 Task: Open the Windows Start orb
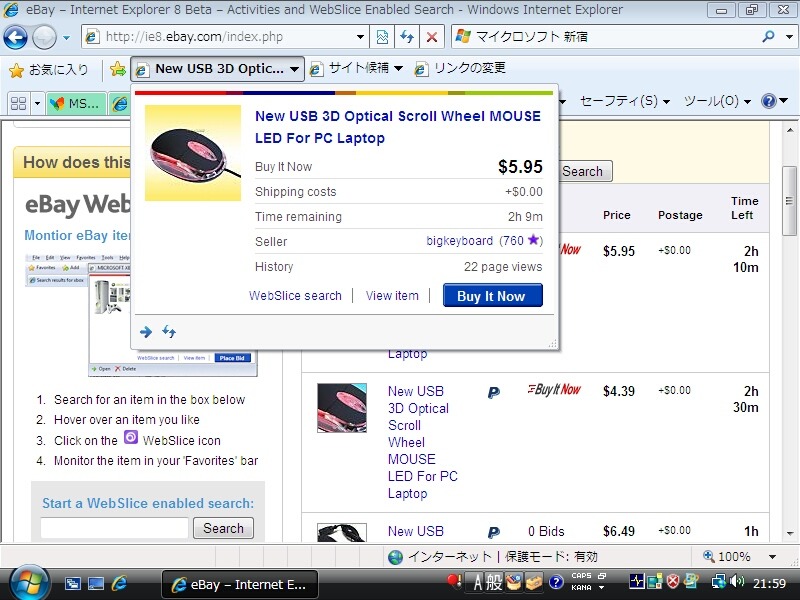click(29, 583)
